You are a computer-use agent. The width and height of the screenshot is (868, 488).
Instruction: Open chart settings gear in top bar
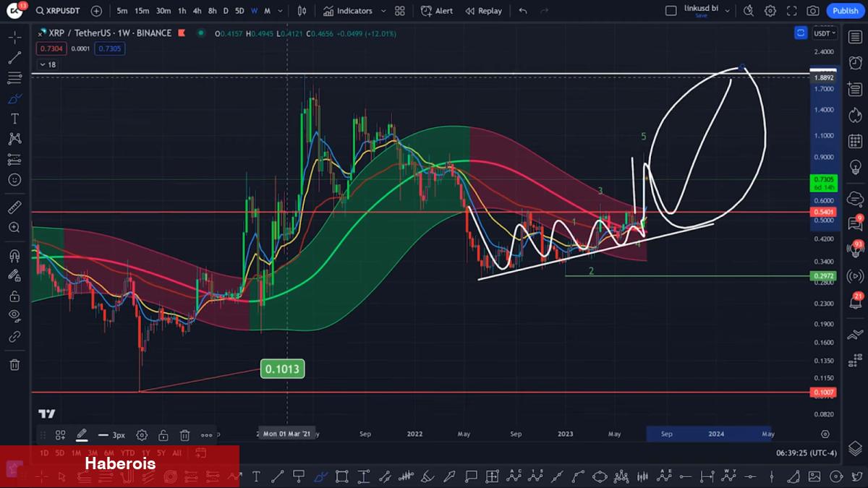coord(770,11)
